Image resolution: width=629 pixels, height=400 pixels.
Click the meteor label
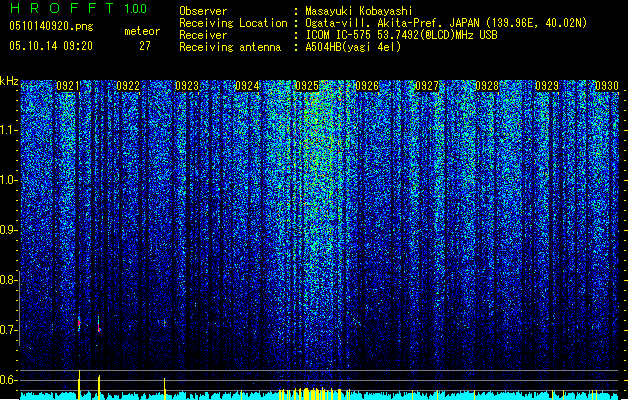click(142, 31)
